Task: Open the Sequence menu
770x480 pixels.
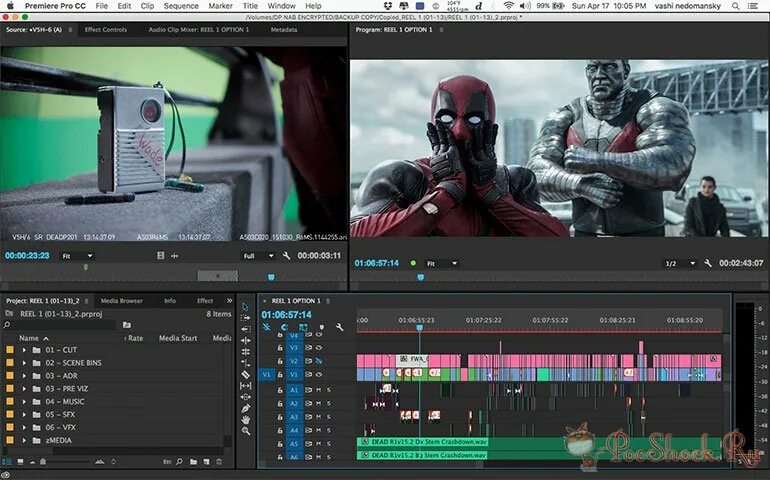Action: coord(181,6)
